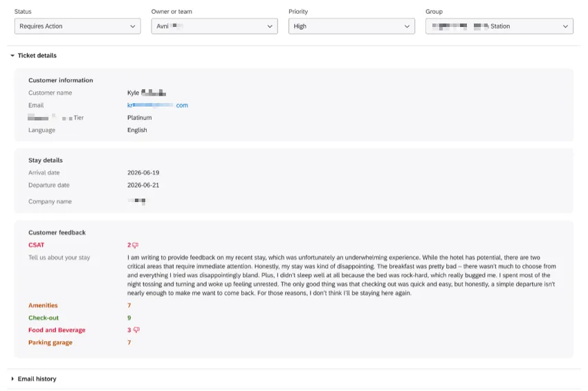Image resolution: width=588 pixels, height=391 pixels.
Task: Collapse the Ticket details section
Action: (x=33, y=55)
